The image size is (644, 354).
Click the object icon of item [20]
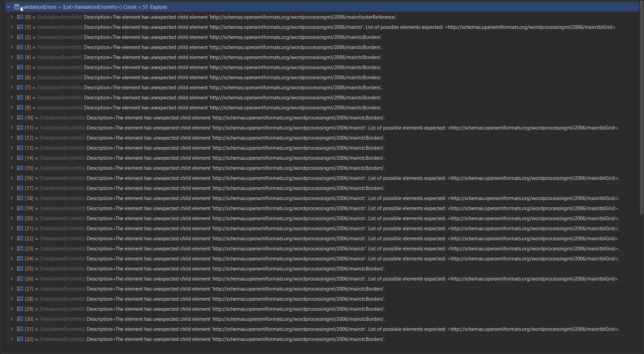(x=20, y=218)
